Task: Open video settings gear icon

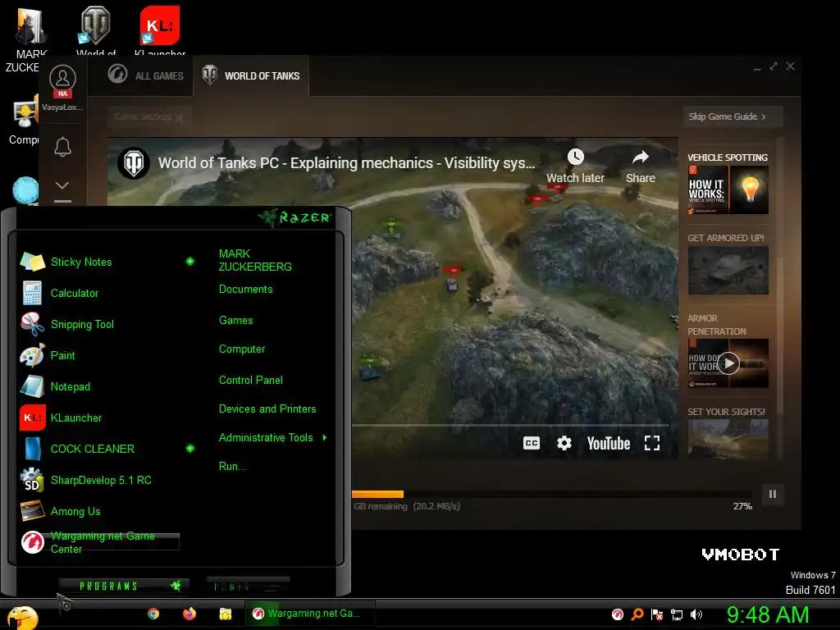Action: (x=564, y=443)
